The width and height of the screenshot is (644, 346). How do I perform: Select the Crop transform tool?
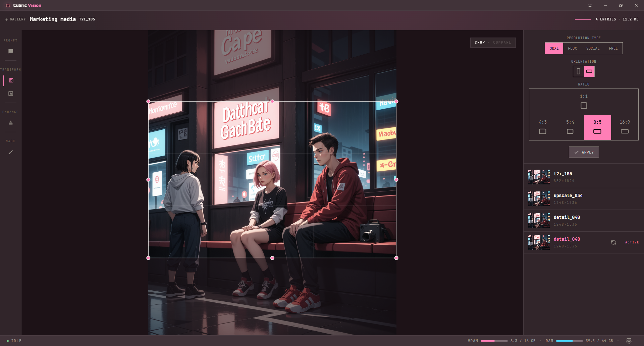[x=11, y=80]
